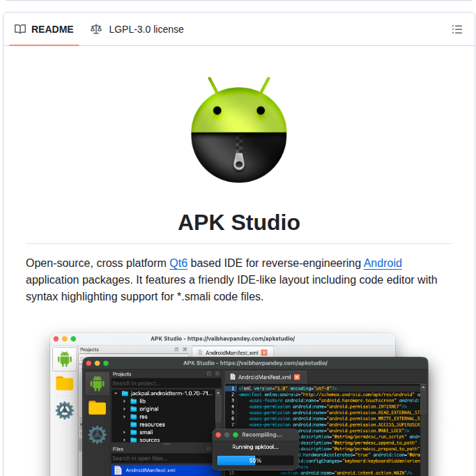Expand the smali folder arrow
This screenshot has width=476, height=476.
pos(124,432)
